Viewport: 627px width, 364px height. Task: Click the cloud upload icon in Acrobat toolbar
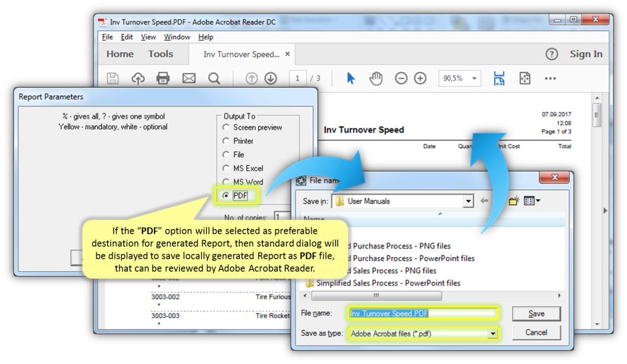(x=138, y=78)
